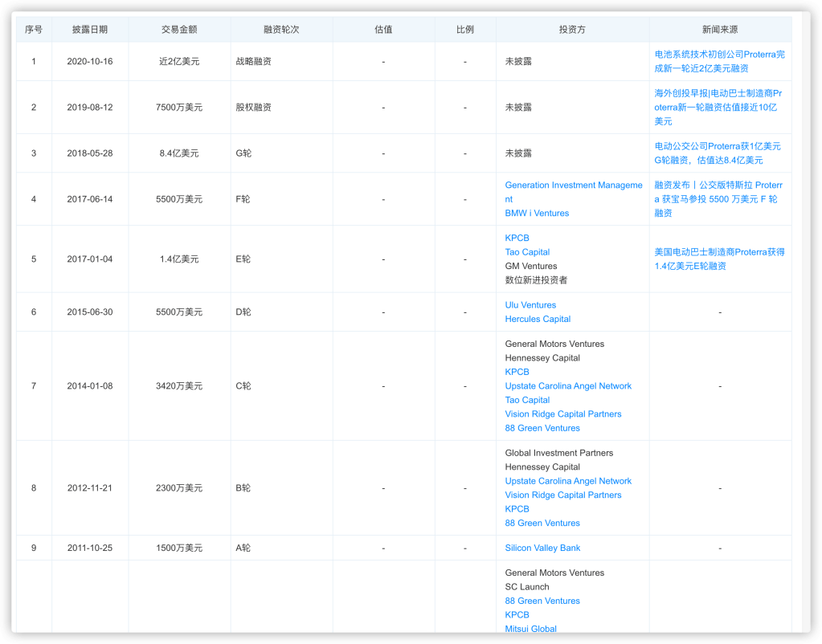The height and width of the screenshot is (644, 822).
Task: Click 88 Green Ventures in the B轮 row
Action: click(542, 524)
